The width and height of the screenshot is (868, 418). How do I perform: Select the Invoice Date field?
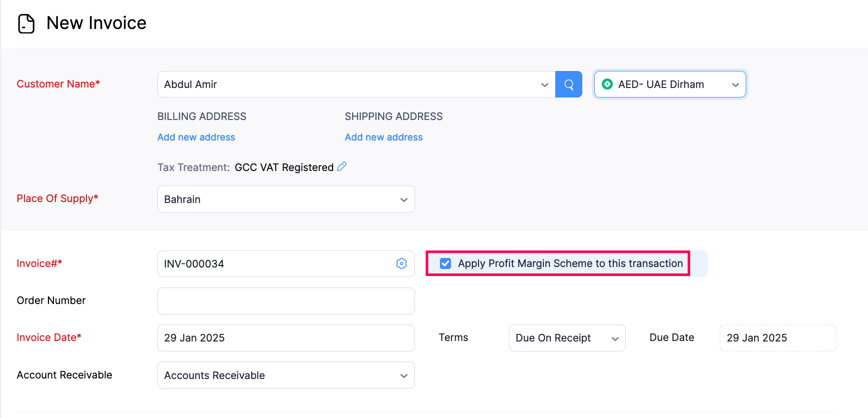(286, 338)
